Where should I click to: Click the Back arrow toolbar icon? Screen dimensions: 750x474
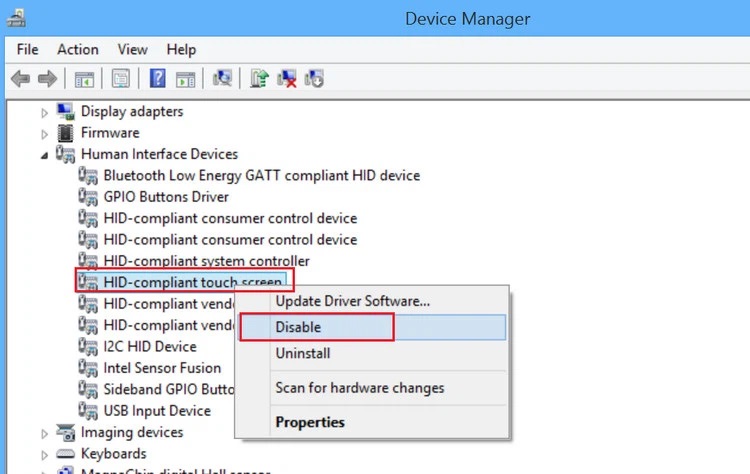tap(21, 79)
